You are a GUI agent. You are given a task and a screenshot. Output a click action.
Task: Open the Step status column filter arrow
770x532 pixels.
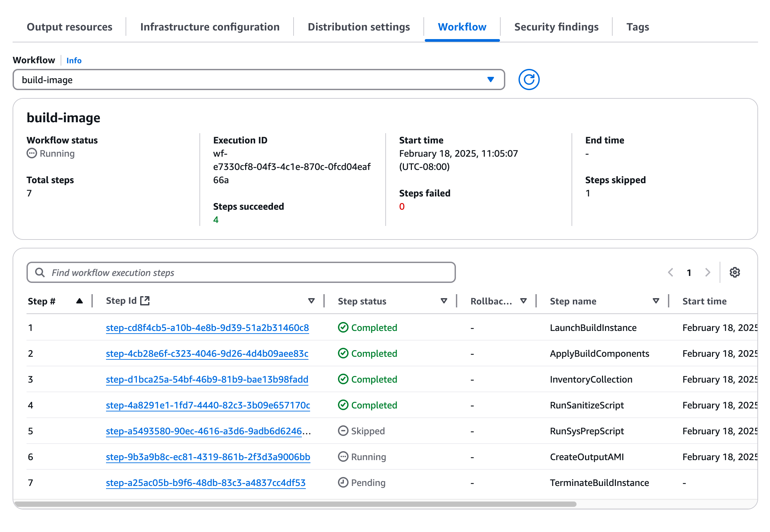(444, 301)
